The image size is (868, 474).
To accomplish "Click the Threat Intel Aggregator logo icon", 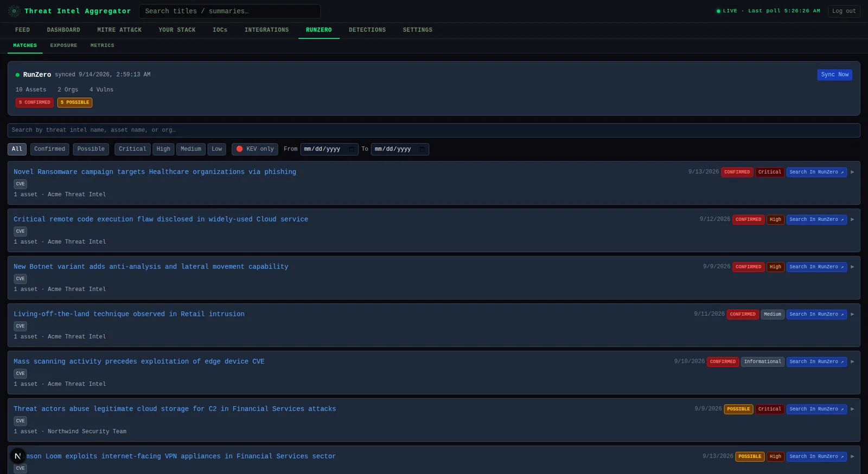I will point(14,11).
